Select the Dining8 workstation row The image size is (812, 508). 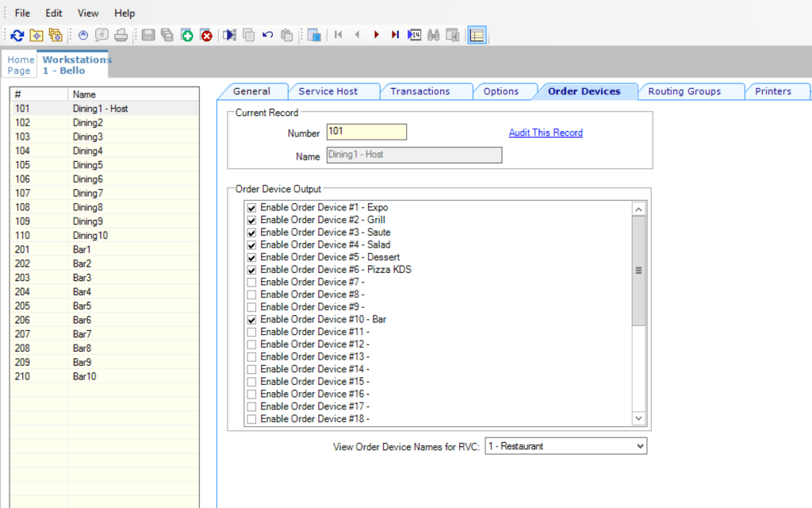point(105,207)
